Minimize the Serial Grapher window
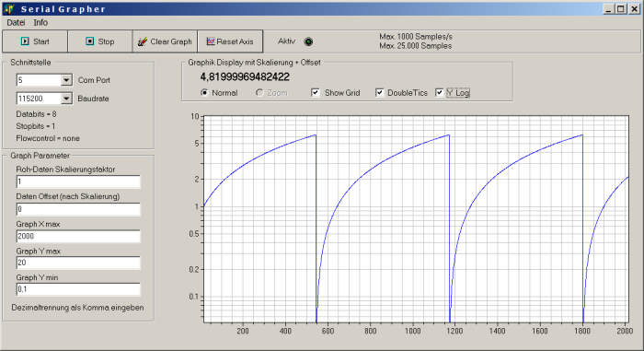This screenshot has height=351, width=644. (609, 8)
